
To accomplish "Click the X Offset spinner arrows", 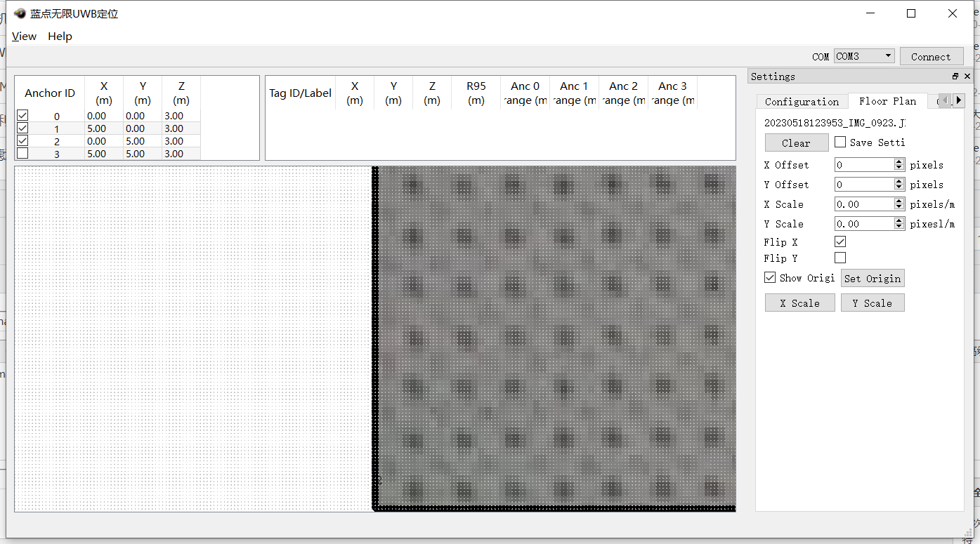I will pos(899,165).
